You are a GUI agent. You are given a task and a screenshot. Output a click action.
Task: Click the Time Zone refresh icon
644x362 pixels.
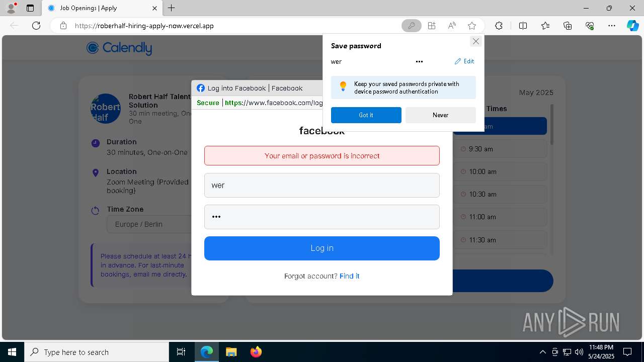pos(96,211)
